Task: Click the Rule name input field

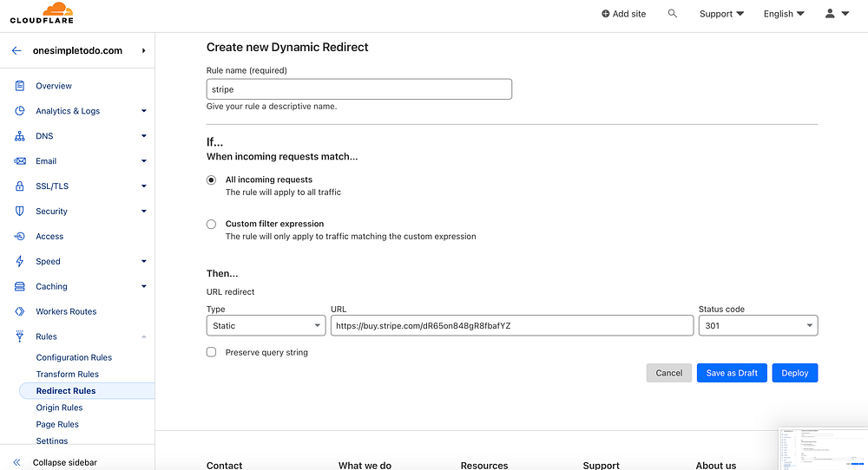Action: click(x=358, y=89)
